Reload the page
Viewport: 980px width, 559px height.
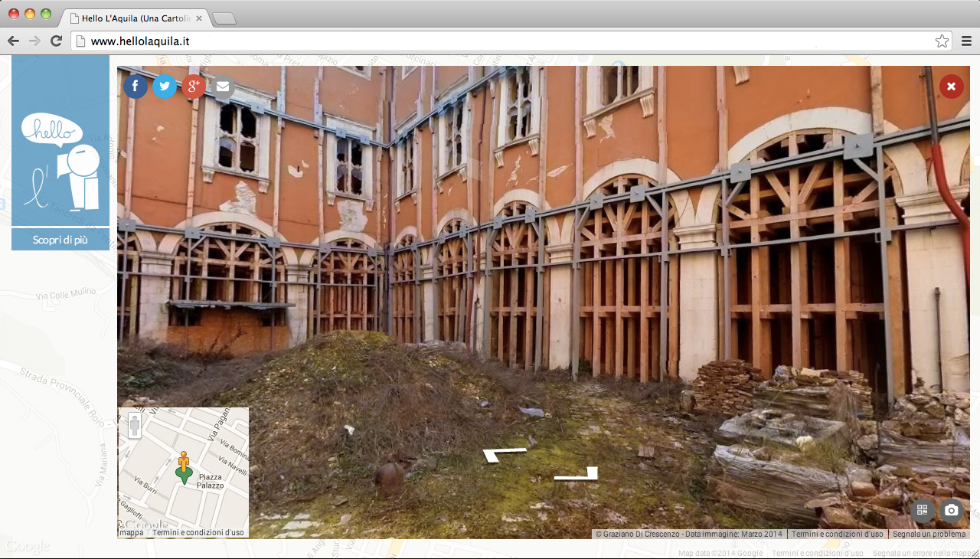pyautogui.click(x=56, y=41)
